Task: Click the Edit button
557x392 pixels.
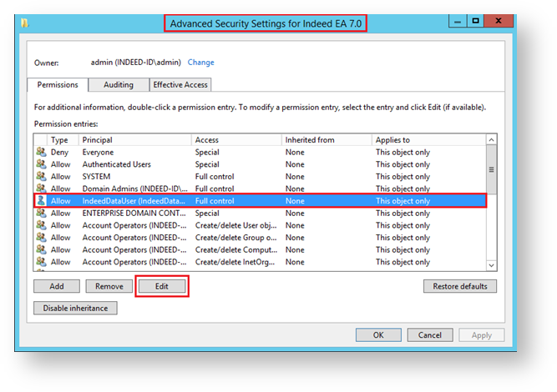Action: 162,286
